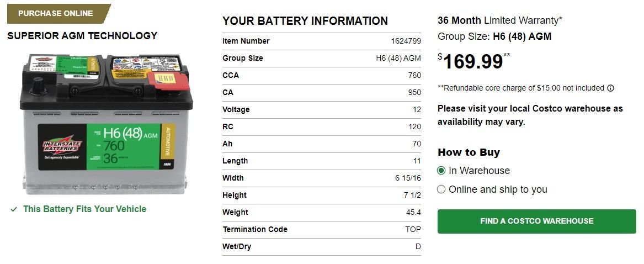Click the Termination Code row
Image resolution: width=644 pixels, height=264 pixels.
tap(322, 229)
